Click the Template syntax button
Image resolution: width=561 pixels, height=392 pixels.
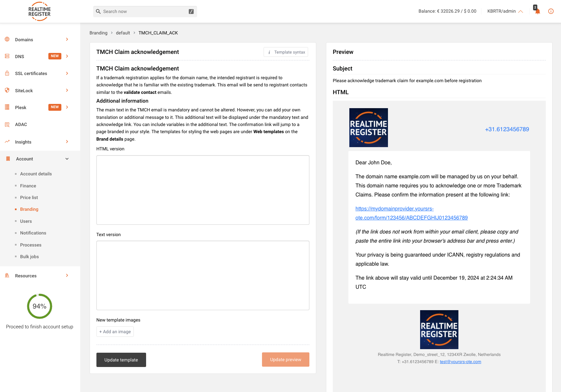tap(286, 52)
